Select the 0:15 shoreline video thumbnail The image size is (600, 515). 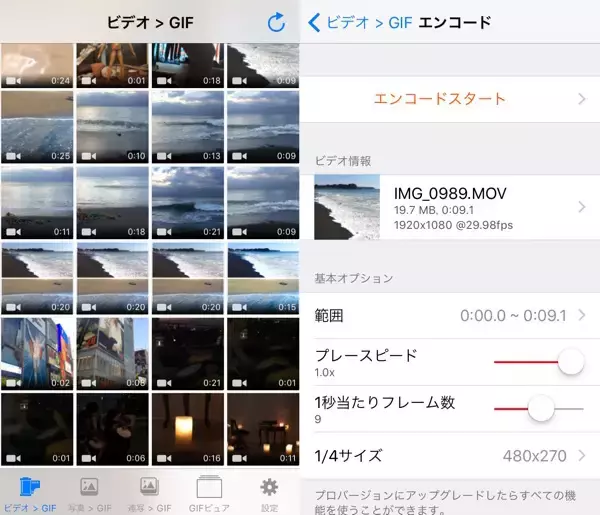[263, 278]
